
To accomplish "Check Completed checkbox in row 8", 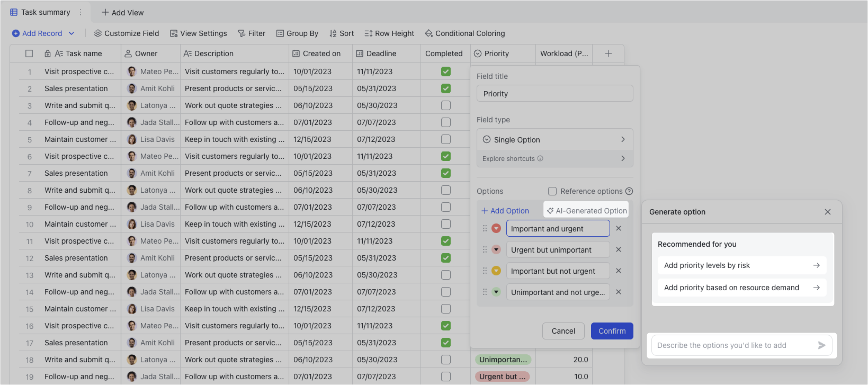I will 446,190.
